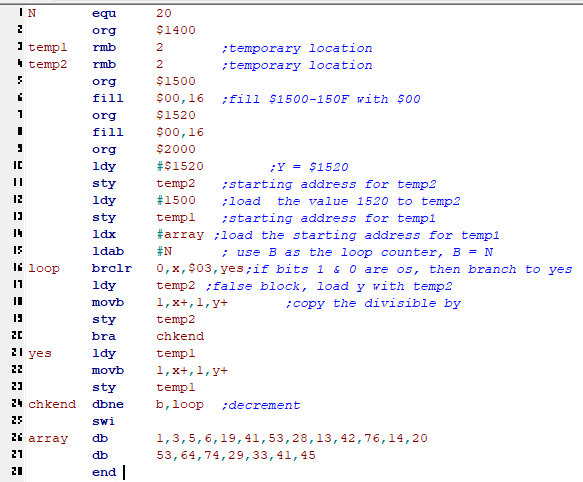The width and height of the screenshot is (583, 482).
Task: Click the 'array' label on line 26
Action: point(48,438)
